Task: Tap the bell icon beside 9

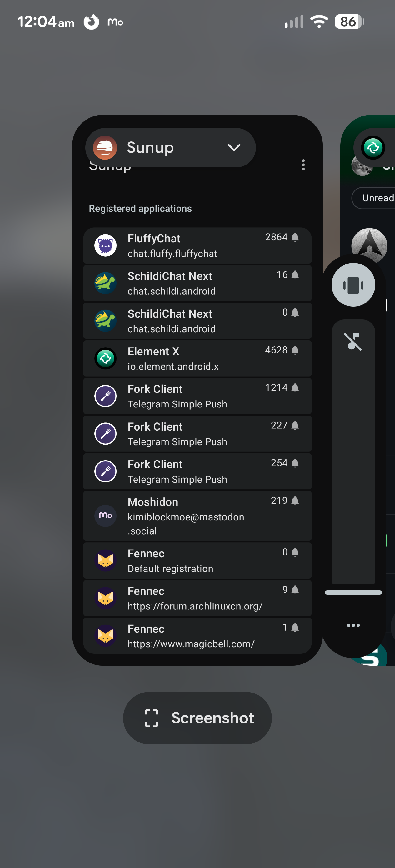Action: click(x=295, y=590)
